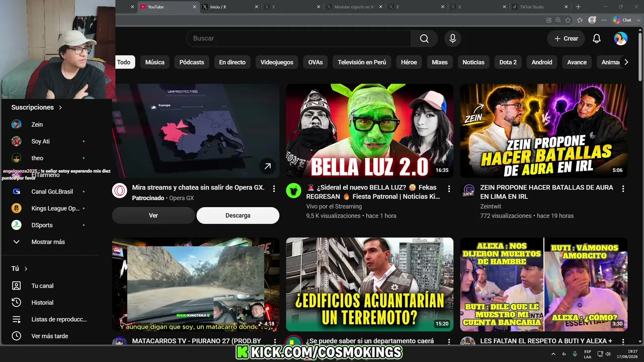Viewport: 644px width, 362px height.
Task: Open the theo subscription avatar
Action: tap(17, 158)
